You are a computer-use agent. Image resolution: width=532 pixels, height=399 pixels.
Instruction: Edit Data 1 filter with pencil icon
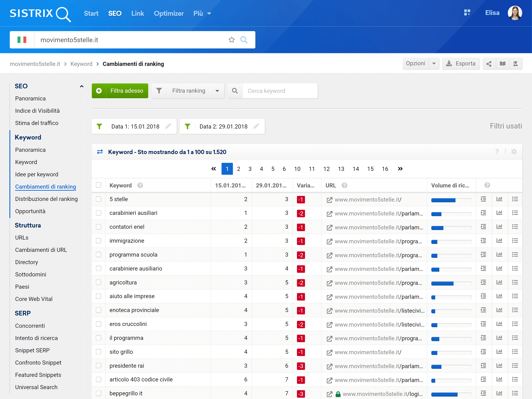coord(168,126)
